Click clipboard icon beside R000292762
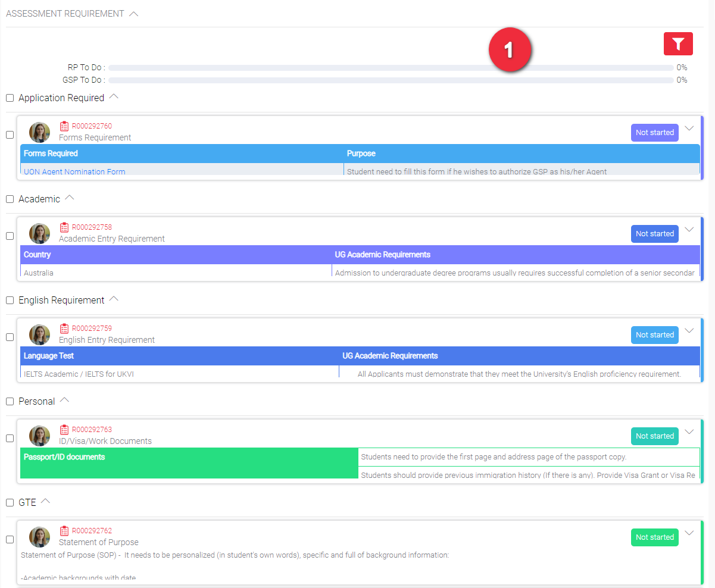The width and height of the screenshot is (715, 588). click(64, 531)
